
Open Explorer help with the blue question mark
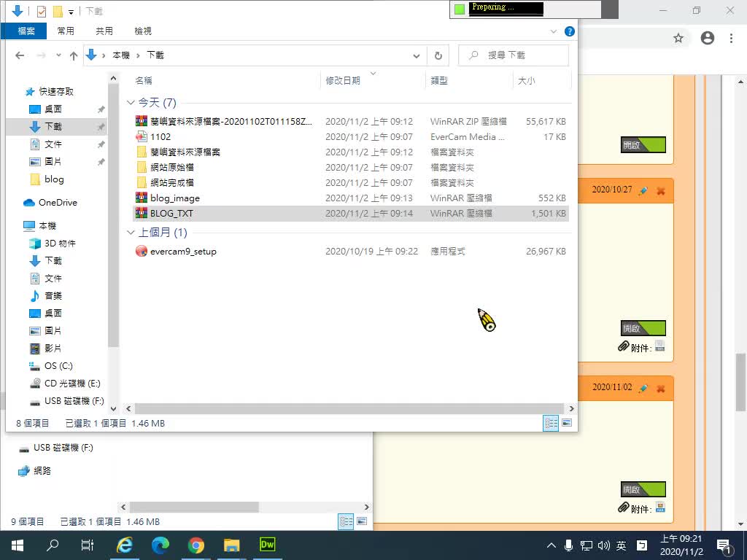[x=569, y=31]
